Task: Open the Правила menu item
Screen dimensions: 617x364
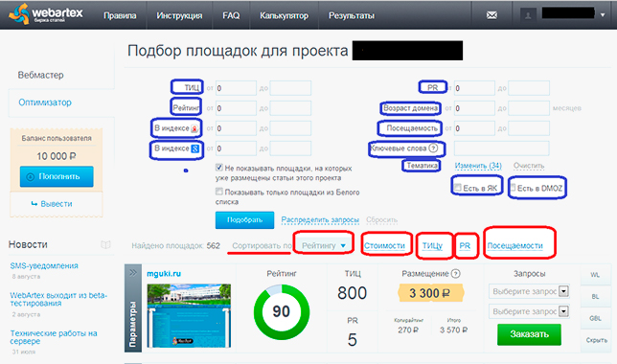Action: pos(120,15)
